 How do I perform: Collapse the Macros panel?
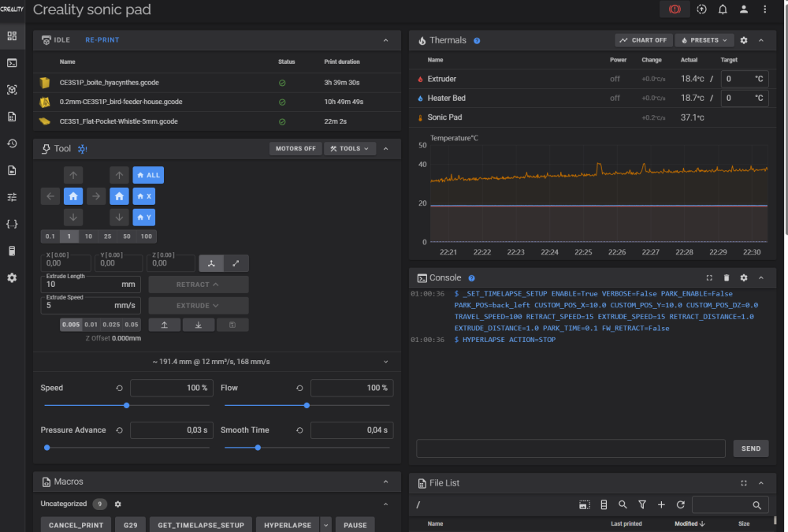[x=385, y=482]
